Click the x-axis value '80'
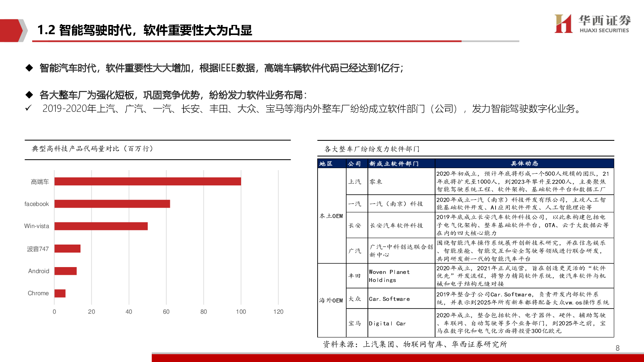The height and width of the screenshot is (362, 644). click(204, 312)
